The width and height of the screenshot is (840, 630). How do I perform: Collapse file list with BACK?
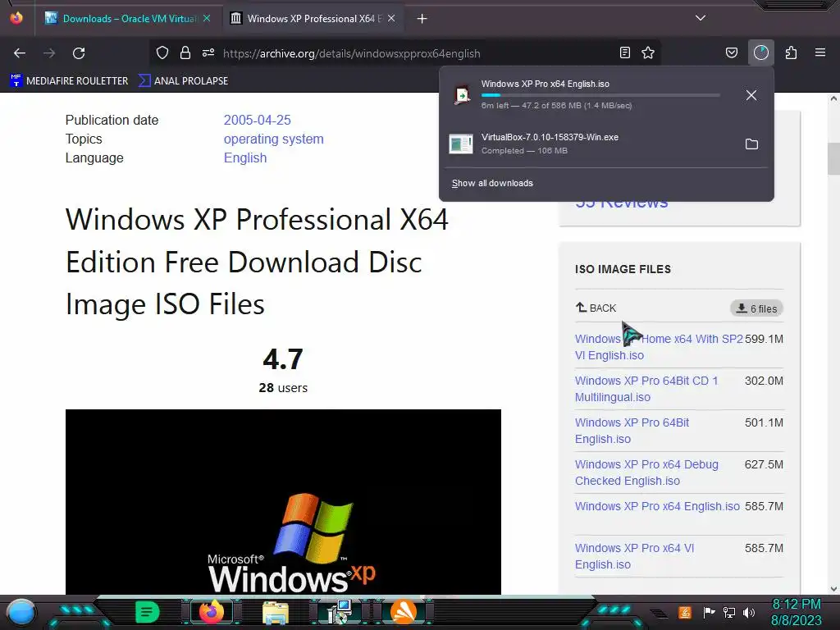[596, 308]
